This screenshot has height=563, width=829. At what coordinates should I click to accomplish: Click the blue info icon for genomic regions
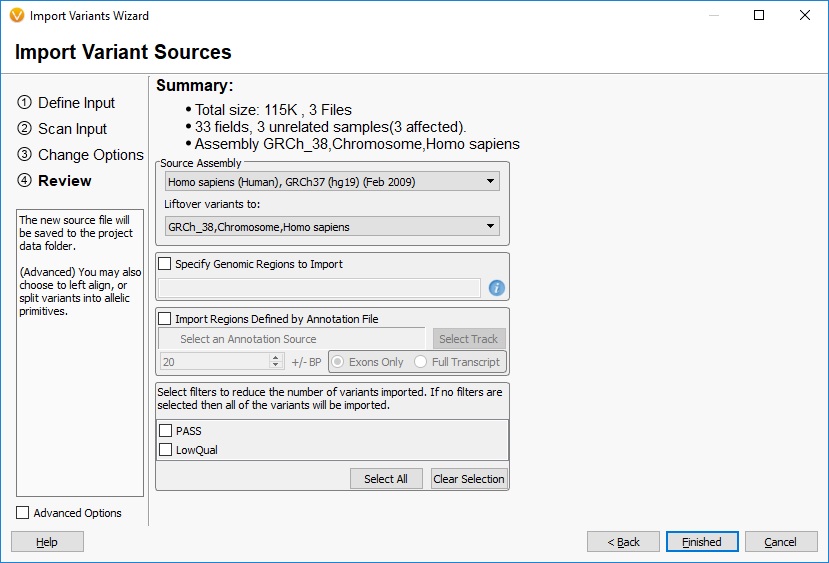[496, 288]
